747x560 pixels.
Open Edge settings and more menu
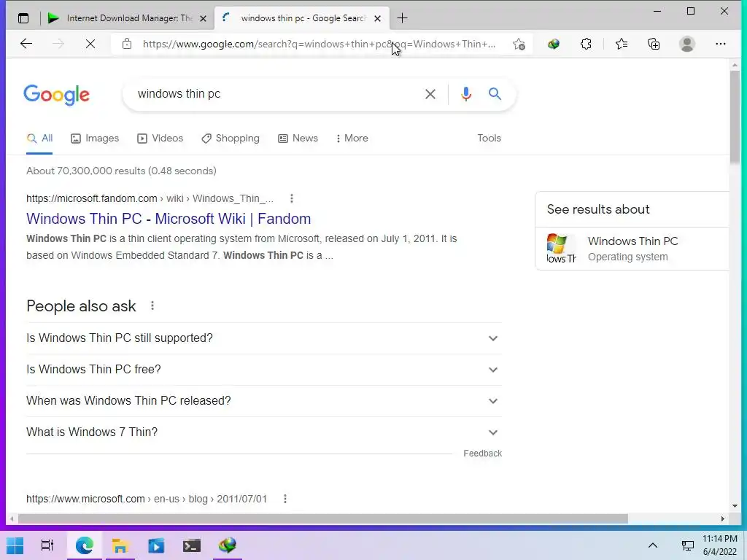(x=720, y=44)
